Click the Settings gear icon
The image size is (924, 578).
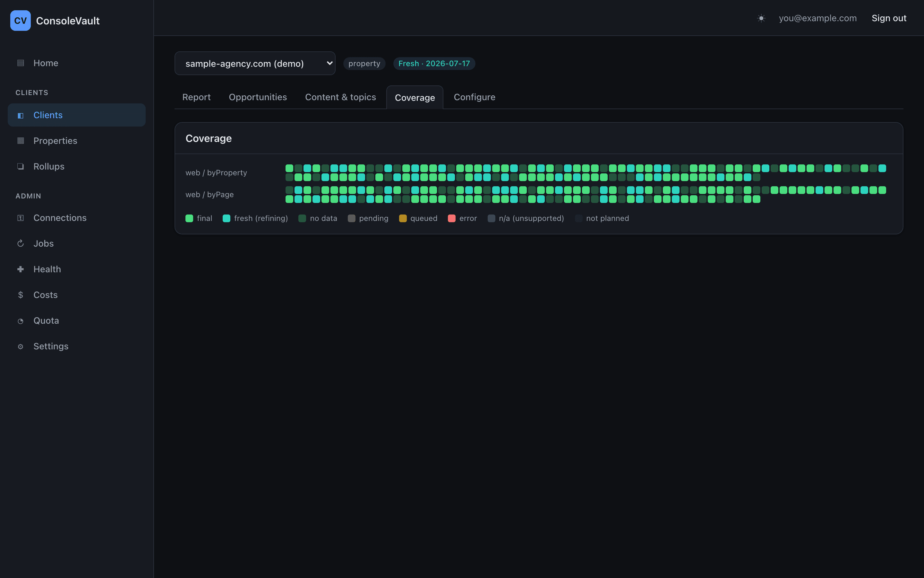pyautogui.click(x=21, y=346)
